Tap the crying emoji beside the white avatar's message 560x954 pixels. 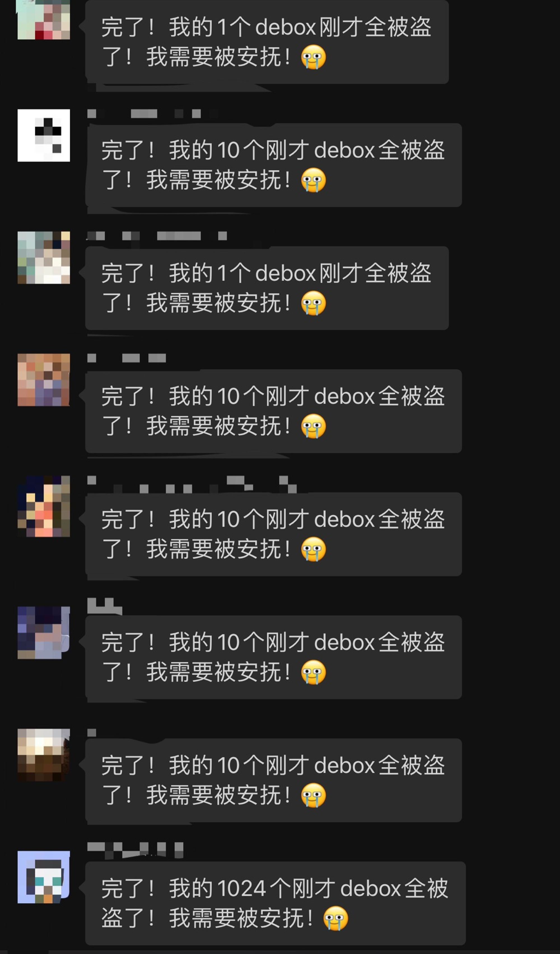(x=314, y=180)
